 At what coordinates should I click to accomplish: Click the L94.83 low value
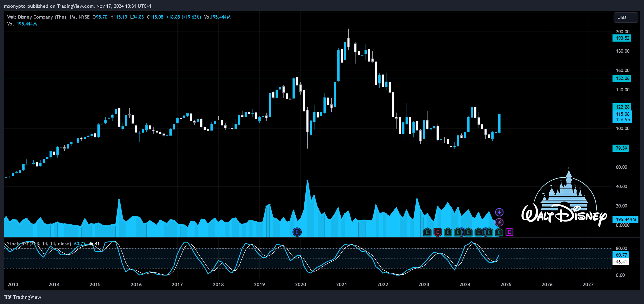coord(137,17)
